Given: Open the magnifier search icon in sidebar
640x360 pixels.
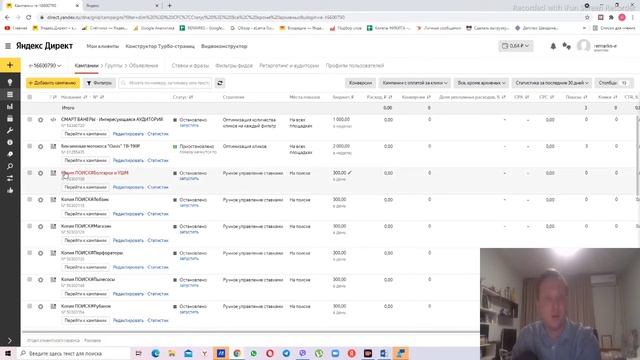Looking at the screenshot, I should tap(10, 166).
